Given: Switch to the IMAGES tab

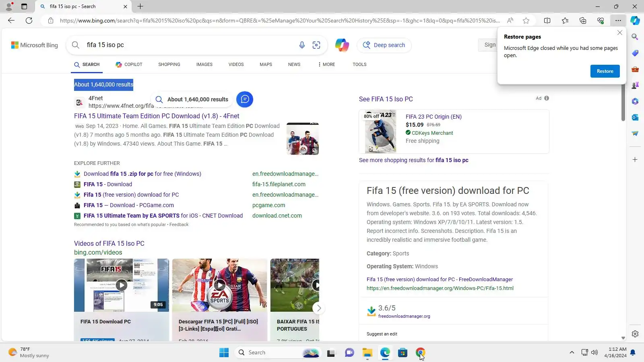Looking at the screenshot, I should [x=204, y=64].
